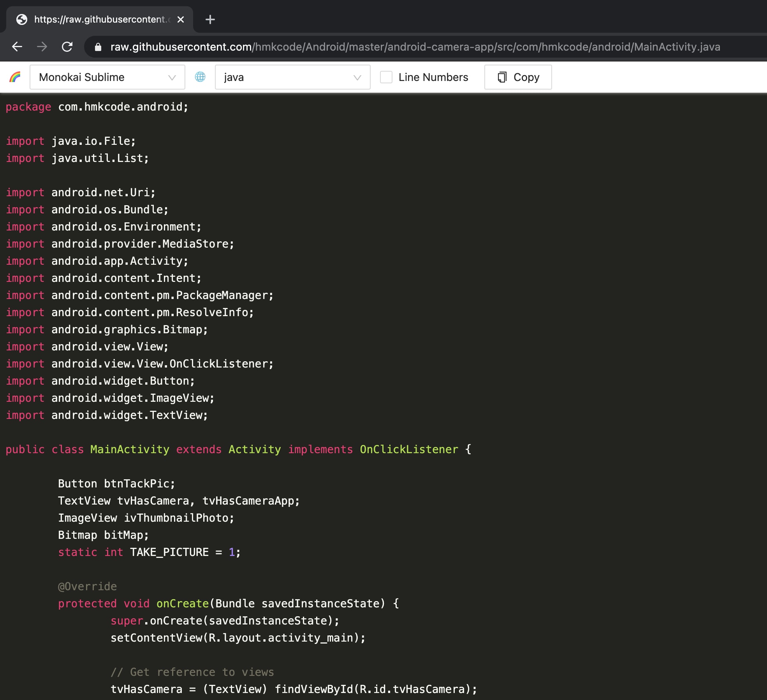Select the raw.githubusercontent browser tab
Screen dimensions: 767x700
point(99,19)
